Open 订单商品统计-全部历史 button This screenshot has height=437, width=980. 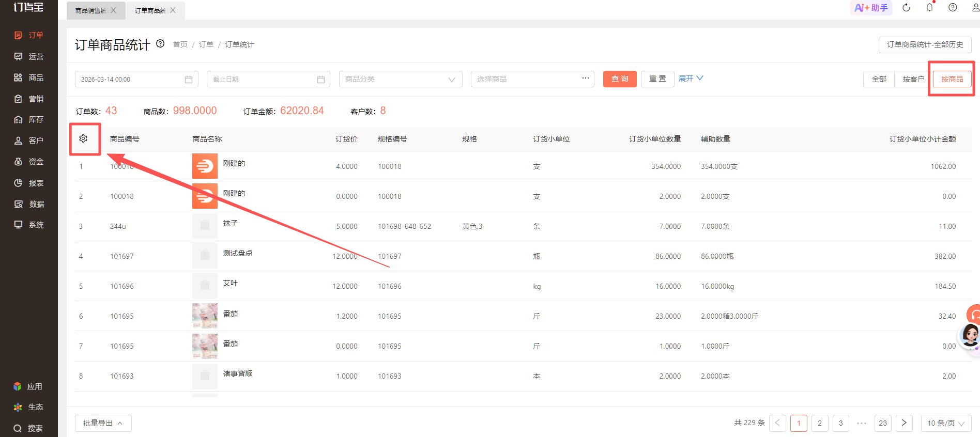pos(925,44)
